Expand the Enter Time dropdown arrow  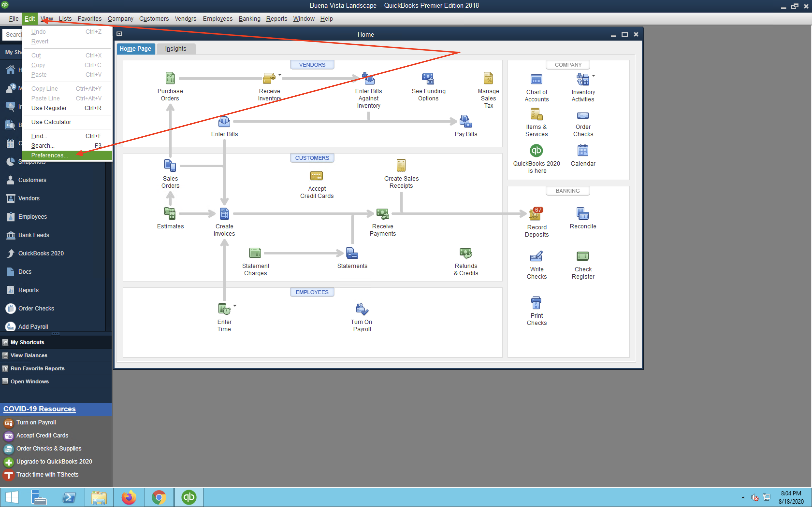click(235, 305)
